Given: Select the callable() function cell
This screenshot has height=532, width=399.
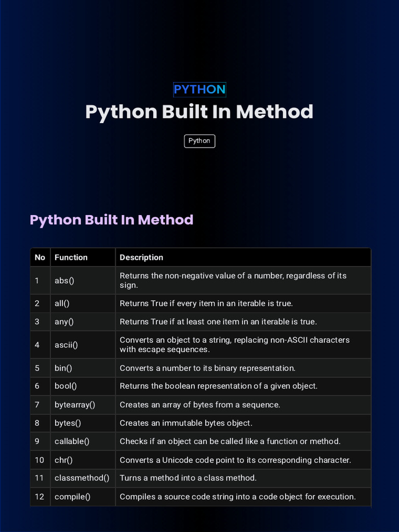Looking at the screenshot, I should tap(72, 441).
